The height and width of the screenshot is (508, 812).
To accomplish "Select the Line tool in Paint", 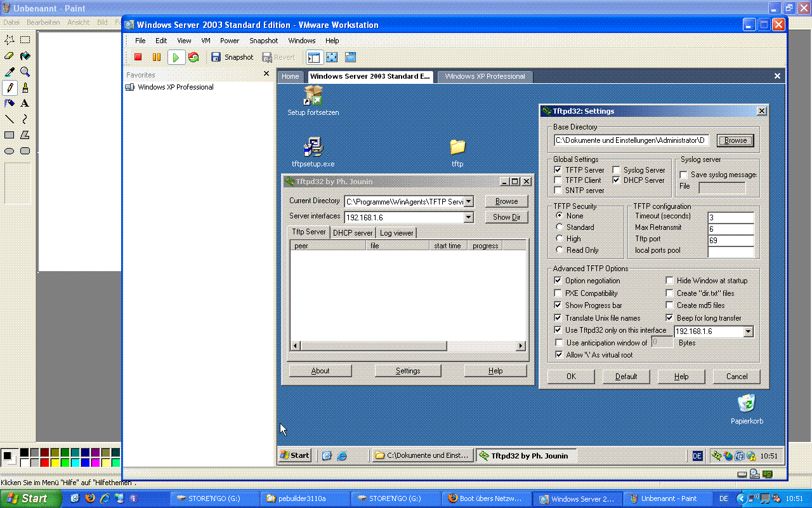I will tap(10, 119).
